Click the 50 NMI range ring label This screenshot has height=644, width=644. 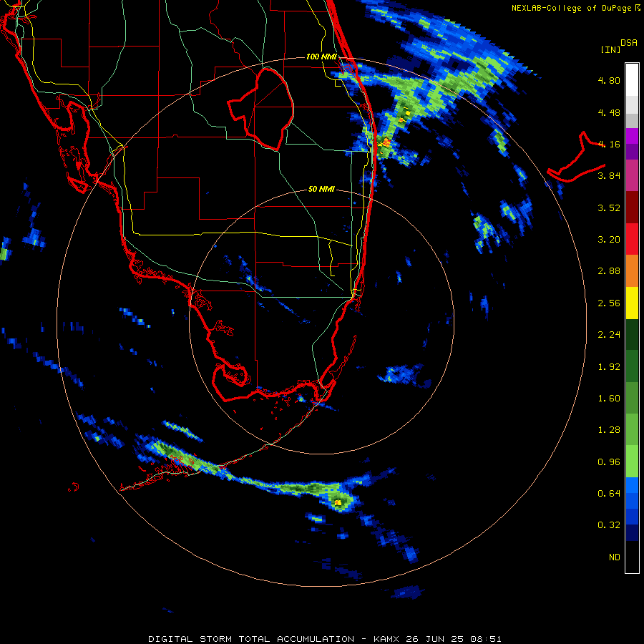pyautogui.click(x=321, y=190)
